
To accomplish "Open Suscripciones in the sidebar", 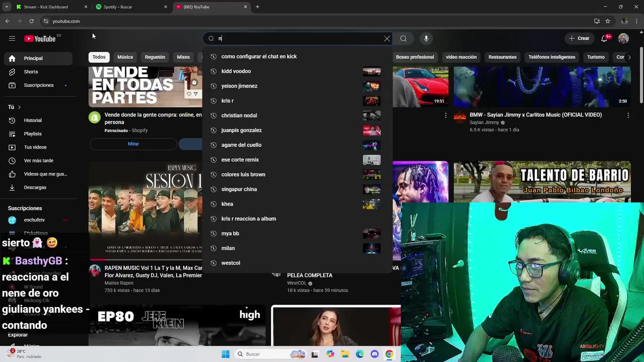I will (38, 85).
